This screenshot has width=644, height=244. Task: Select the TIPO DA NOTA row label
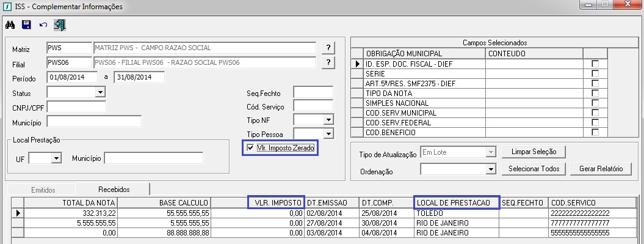pyautogui.click(x=424, y=94)
